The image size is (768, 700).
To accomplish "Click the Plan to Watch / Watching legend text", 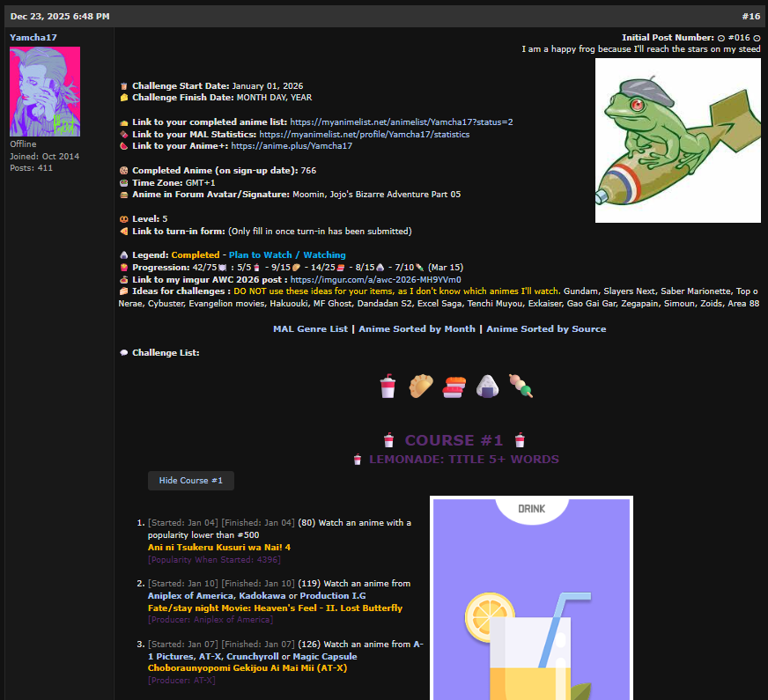I will point(287,255).
